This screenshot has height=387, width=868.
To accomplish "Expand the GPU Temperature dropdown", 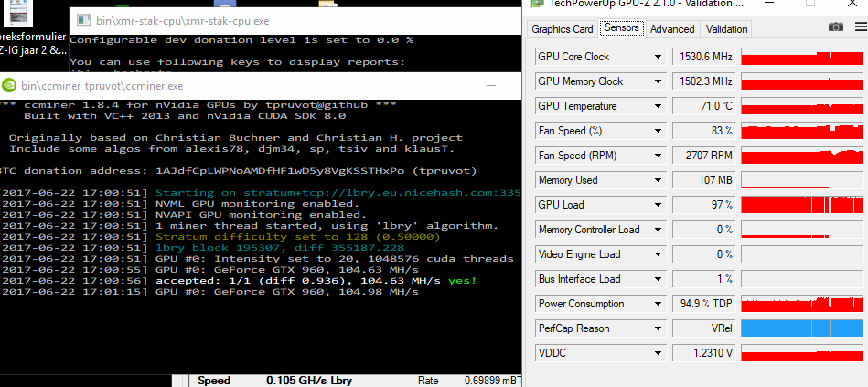I will click(x=659, y=106).
